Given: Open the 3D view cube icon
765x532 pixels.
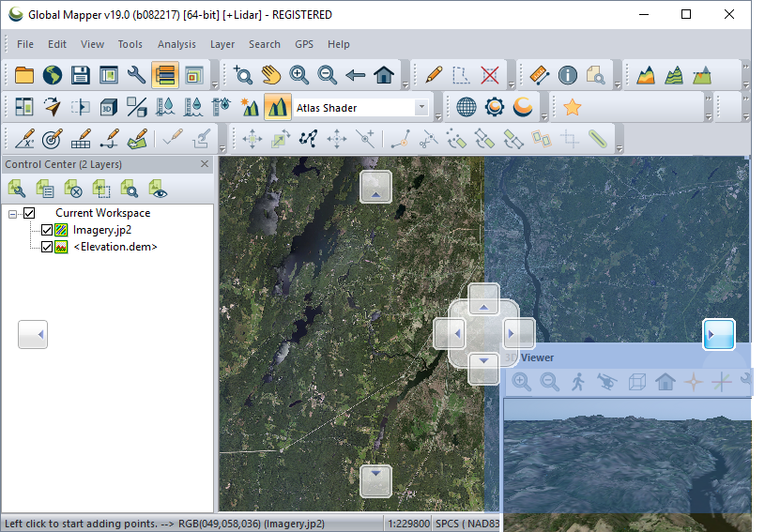Looking at the screenshot, I should (x=109, y=107).
